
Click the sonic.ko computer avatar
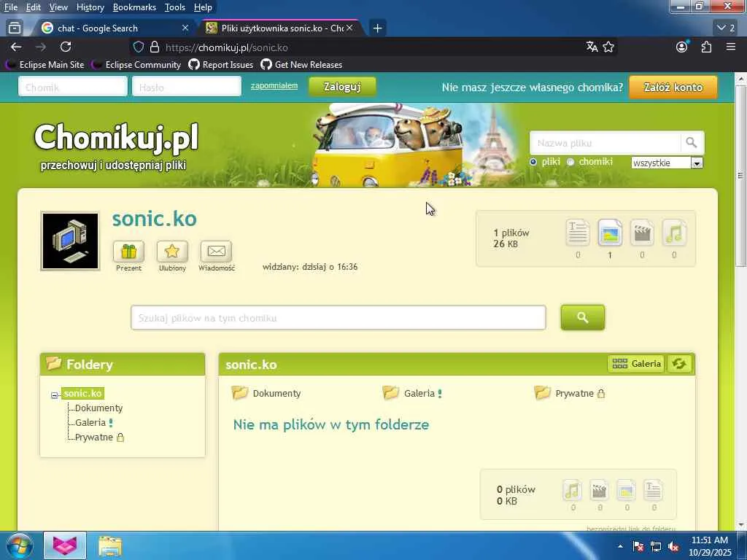(x=71, y=241)
